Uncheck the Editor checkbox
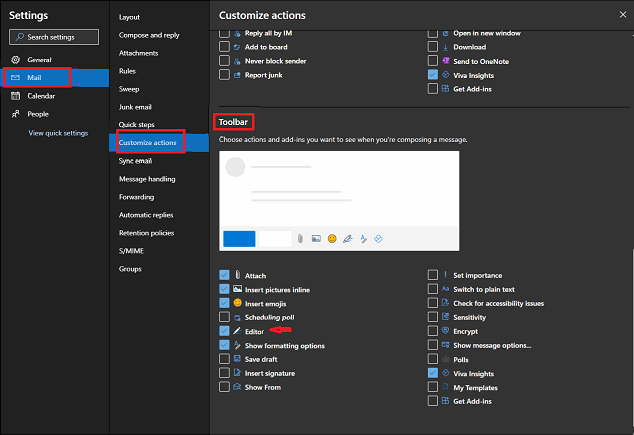 click(x=224, y=331)
